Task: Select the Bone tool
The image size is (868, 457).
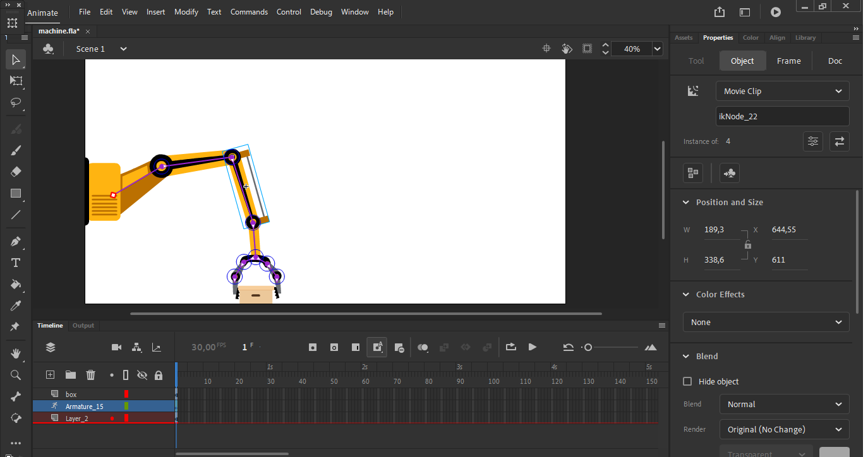Action: [x=15, y=396]
